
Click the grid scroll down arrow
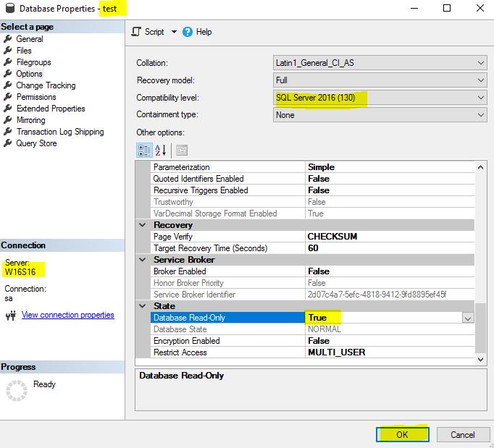[480, 359]
